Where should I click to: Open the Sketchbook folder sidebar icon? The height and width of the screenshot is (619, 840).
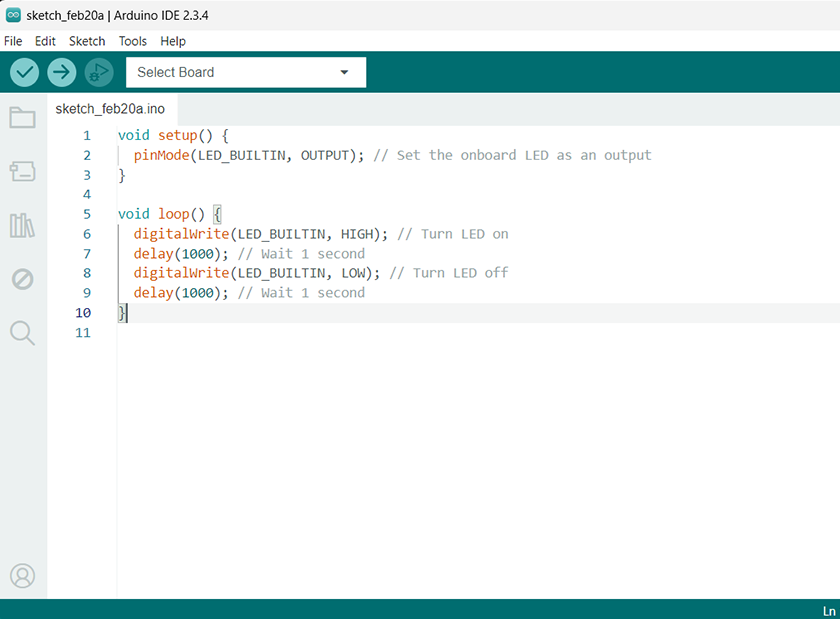click(22, 118)
